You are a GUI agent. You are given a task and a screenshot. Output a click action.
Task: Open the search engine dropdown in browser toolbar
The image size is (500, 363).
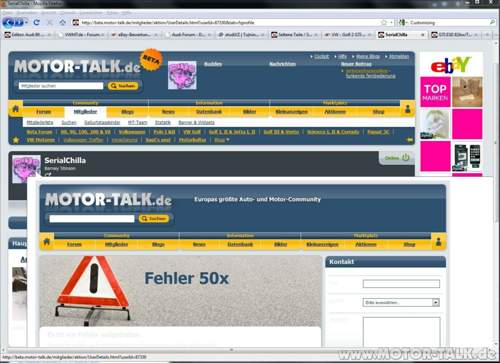point(402,23)
